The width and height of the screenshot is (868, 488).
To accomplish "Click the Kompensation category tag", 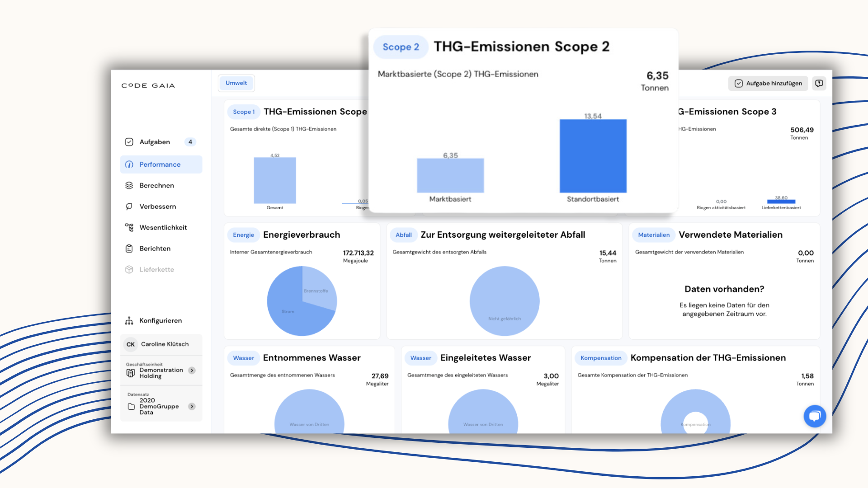I will pyautogui.click(x=601, y=358).
